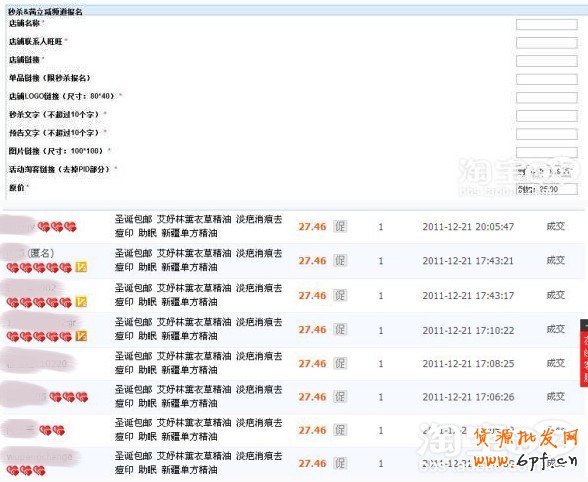Click the heart rating icons in the 17:06:26 row
Viewport: 588px width, 482px height.
pos(69,397)
